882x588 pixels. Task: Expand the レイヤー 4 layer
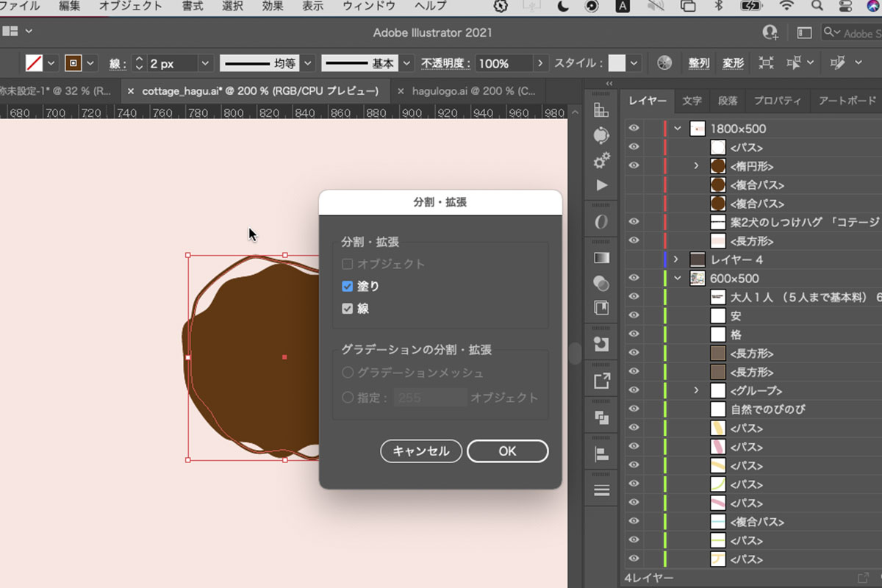pos(676,259)
